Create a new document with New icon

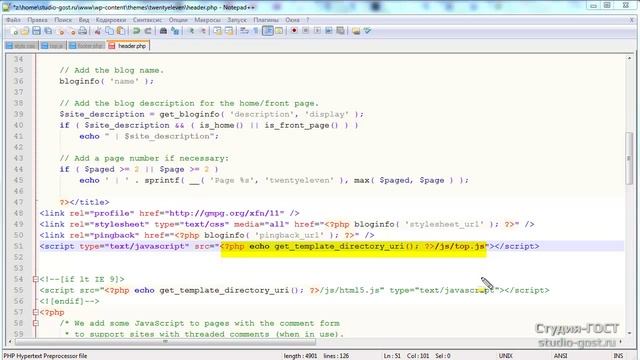[x=13, y=31]
